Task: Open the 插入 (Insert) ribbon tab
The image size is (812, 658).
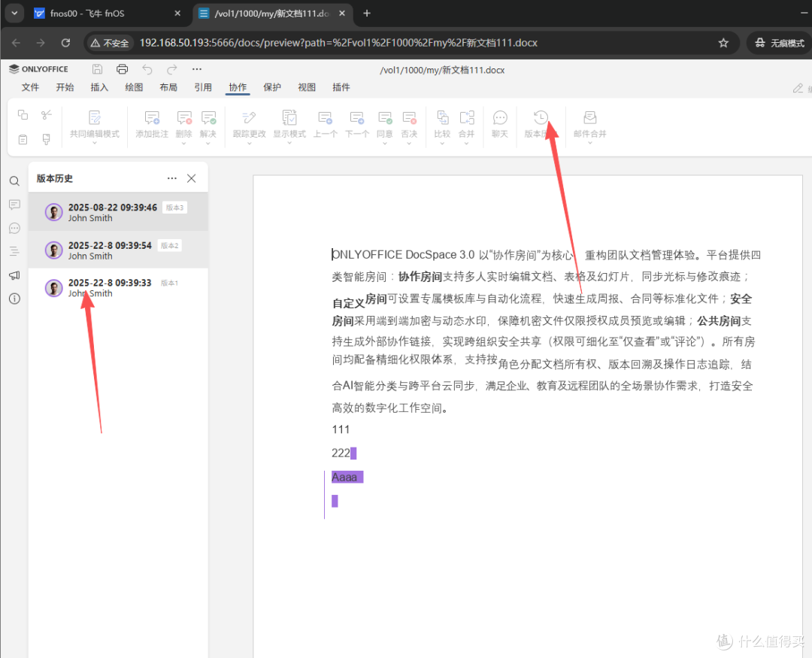Action: (x=99, y=87)
